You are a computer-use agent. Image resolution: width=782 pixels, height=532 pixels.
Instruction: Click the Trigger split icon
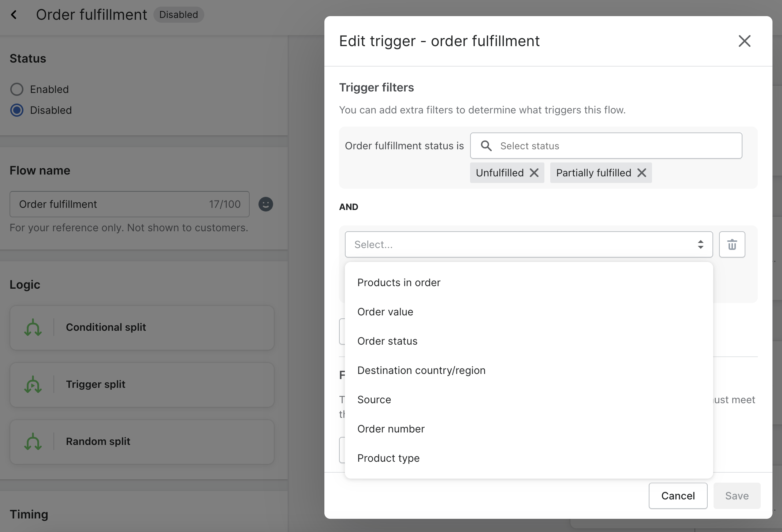(33, 385)
